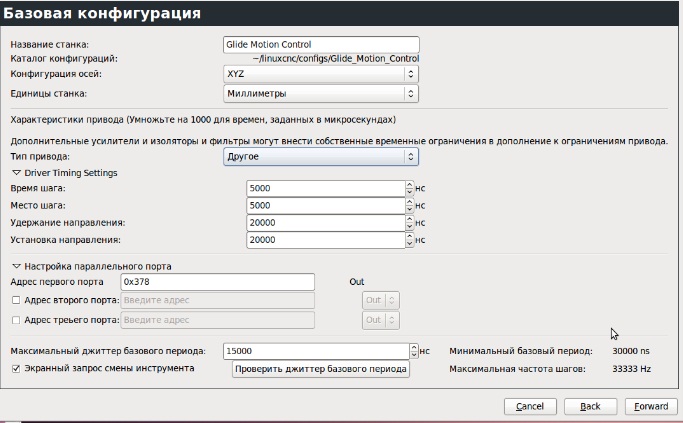Screen dimensions: 683x423
Task: Adjust Место шага spinner arrows
Action: pos(410,205)
